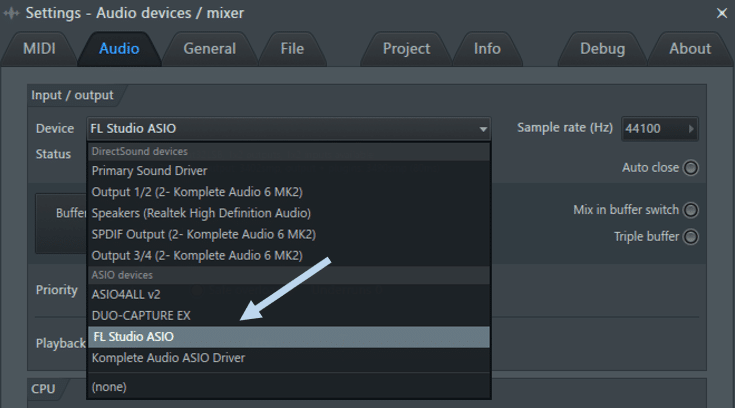Open the General tab
Screen dimensions: 735x408
[x=210, y=49]
